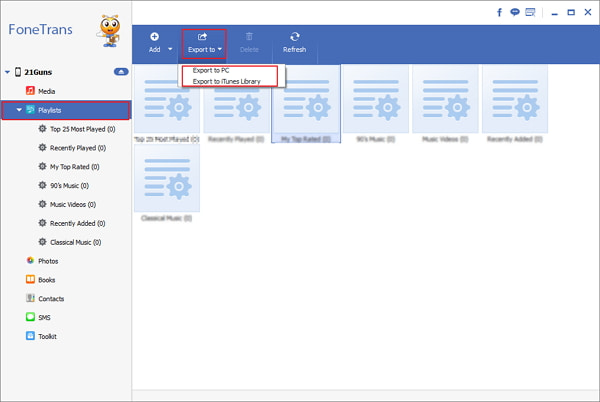
Task: Click the greyed-out Delete trash icon
Action: click(x=249, y=37)
